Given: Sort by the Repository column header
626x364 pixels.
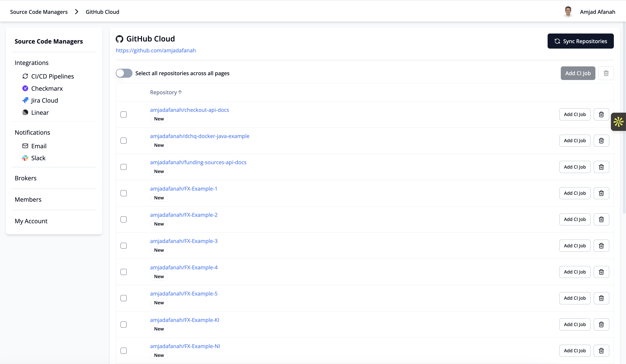Looking at the screenshot, I should tap(166, 92).
